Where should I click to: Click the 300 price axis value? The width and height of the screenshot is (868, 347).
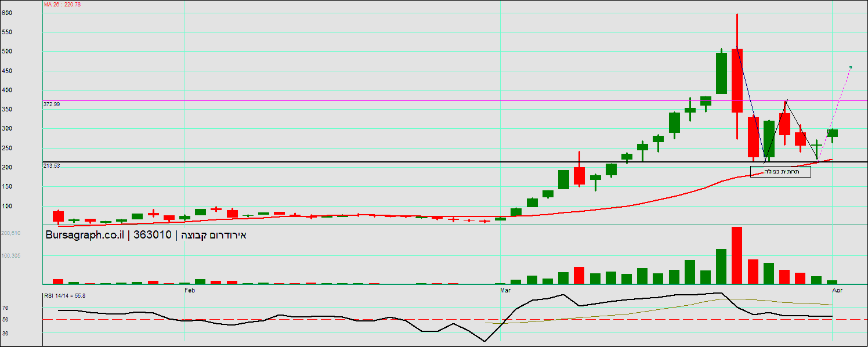coord(7,128)
